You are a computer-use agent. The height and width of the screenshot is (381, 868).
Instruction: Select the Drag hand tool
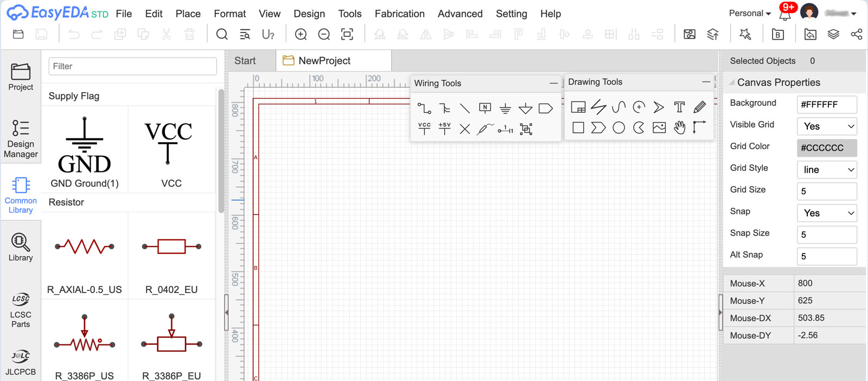tap(679, 128)
